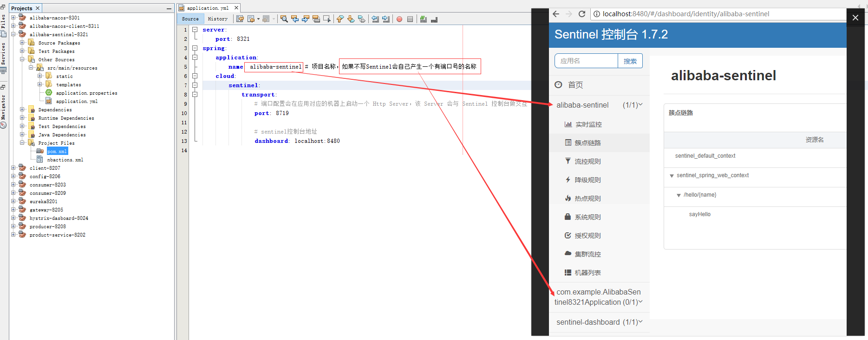Open Files side tab

pyautogui.click(x=3, y=25)
